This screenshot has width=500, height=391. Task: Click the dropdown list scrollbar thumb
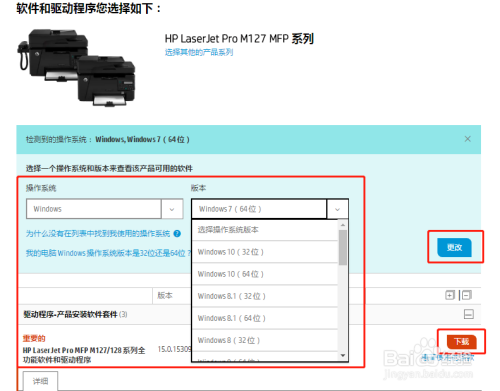pyautogui.click(x=343, y=247)
